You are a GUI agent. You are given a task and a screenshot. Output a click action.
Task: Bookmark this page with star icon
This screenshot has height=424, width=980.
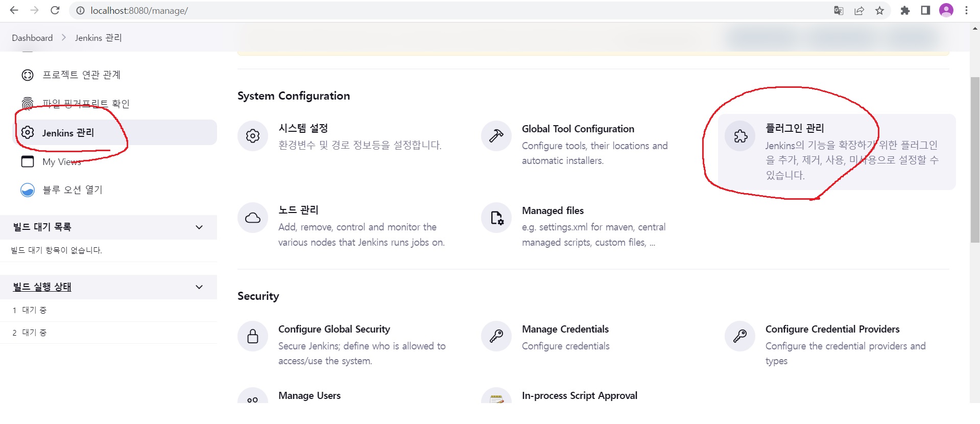point(879,10)
